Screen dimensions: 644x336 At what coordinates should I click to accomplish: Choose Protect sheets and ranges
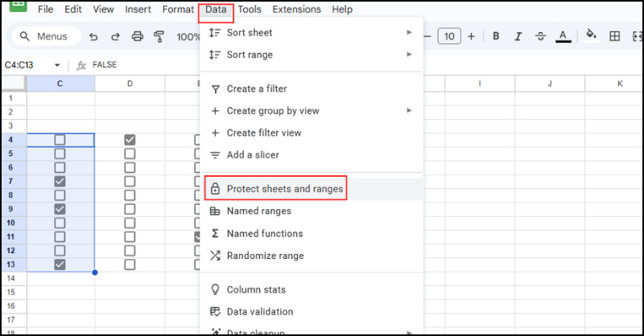(285, 189)
